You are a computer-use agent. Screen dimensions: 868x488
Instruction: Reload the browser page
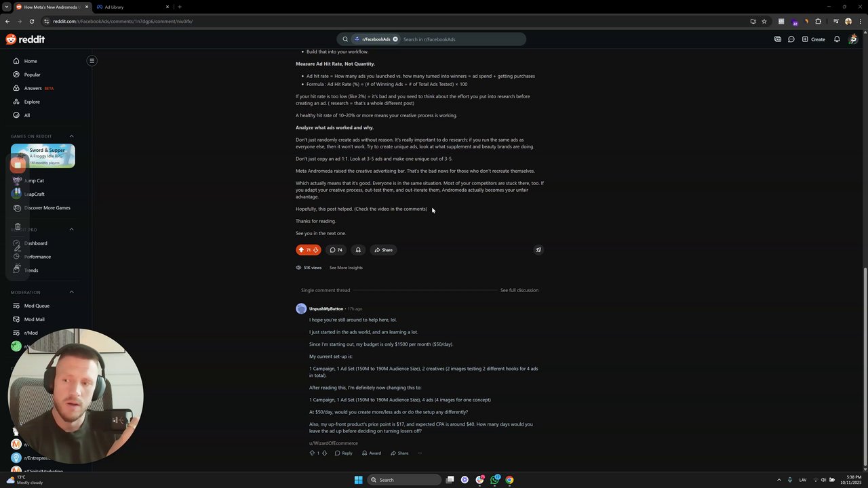(31, 21)
